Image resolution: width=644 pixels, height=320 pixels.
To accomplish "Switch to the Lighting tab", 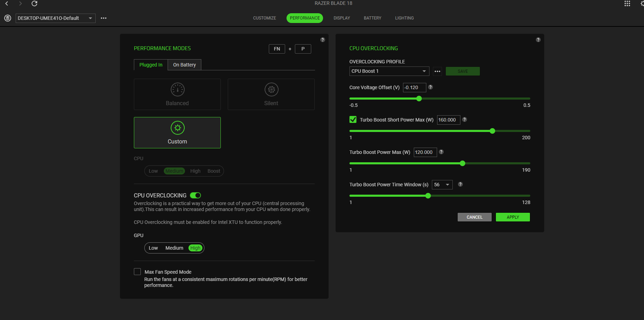I will [404, 18].
